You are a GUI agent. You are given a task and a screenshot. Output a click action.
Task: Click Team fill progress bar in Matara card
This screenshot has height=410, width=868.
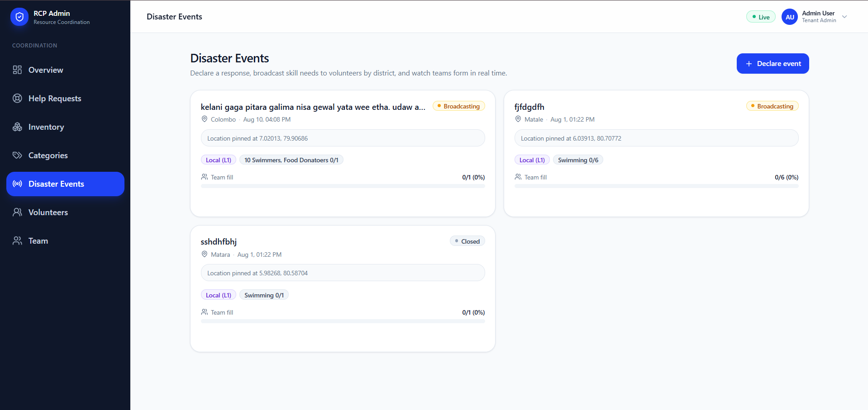pos(343,321)
